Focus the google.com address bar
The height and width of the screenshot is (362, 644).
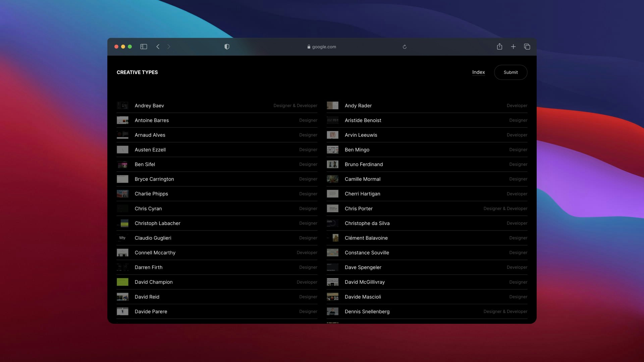[322, 47]
